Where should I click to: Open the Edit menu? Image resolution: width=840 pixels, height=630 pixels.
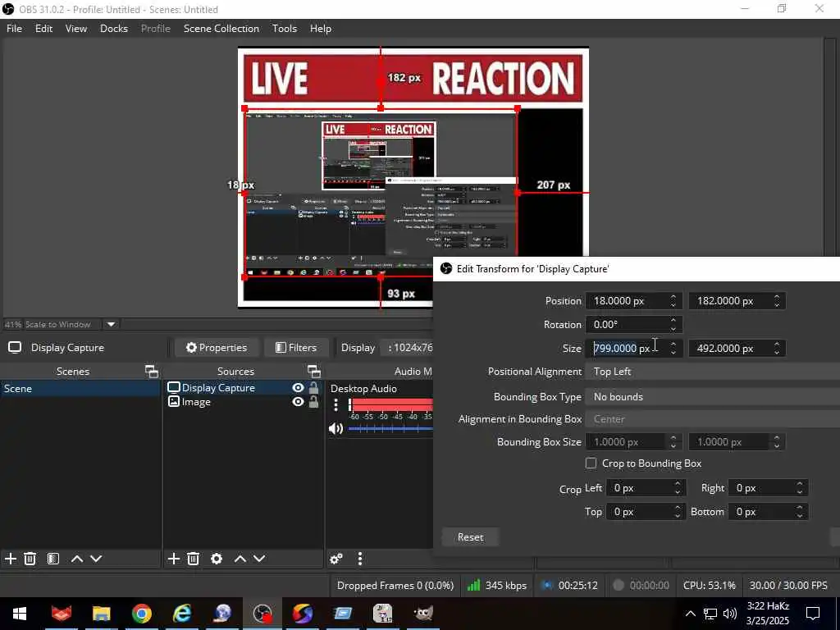point(44,29)
